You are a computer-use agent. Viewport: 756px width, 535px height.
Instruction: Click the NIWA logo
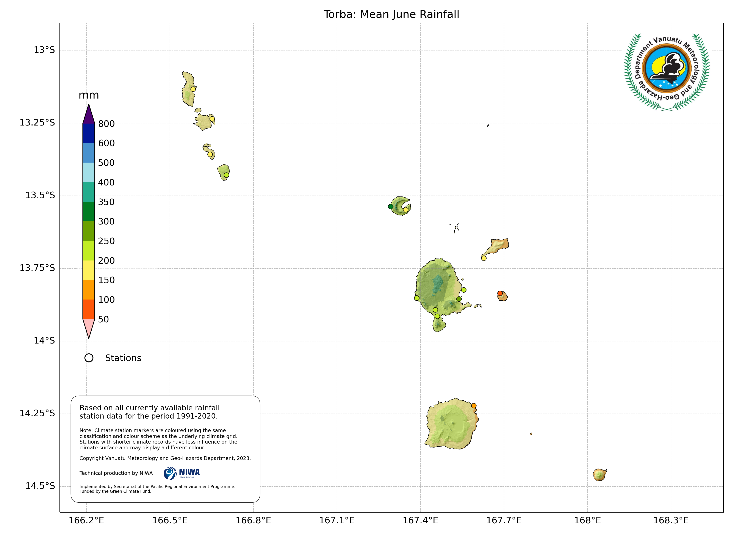(182, 473)
